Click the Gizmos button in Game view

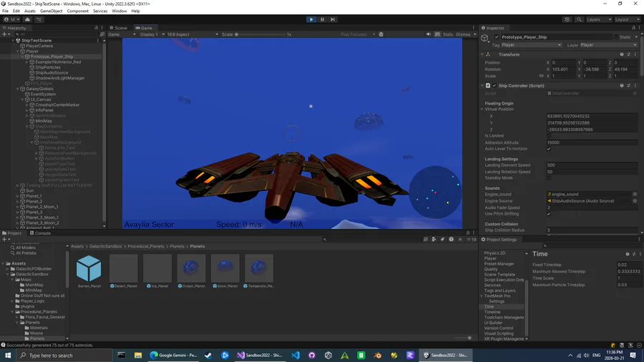[x=464, y=34]
